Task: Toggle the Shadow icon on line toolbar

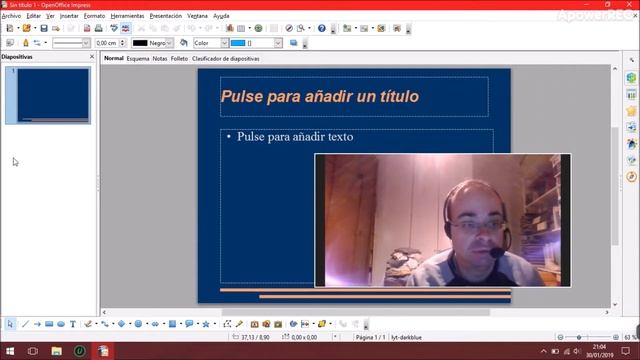Action: coord(293,43)
